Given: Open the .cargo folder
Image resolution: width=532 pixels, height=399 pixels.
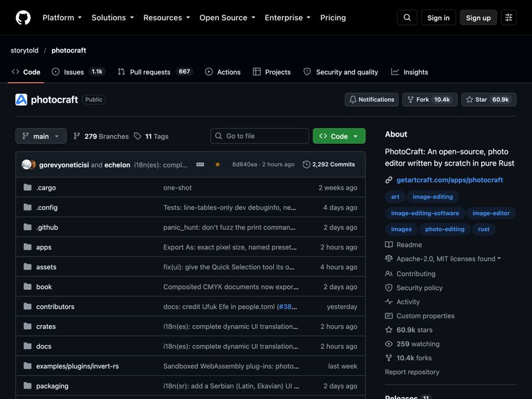Looking at the screenshot, I should point(46,187).
